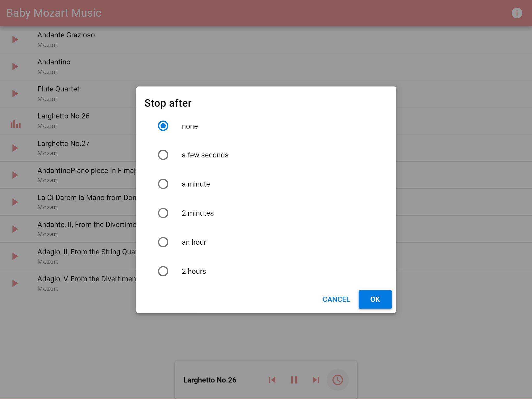Play the Andantino track
The image size is (532, 399).
click(x=15, y=66)
